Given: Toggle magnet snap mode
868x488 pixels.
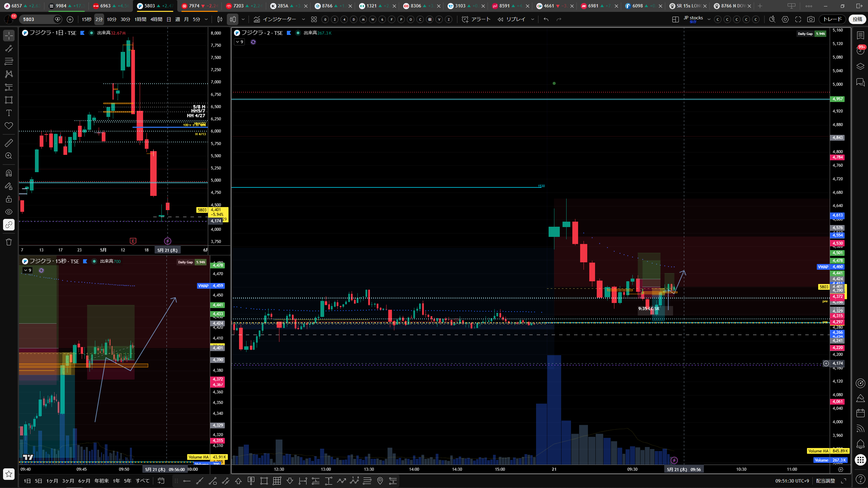Looking at the screenshot, I should coord(9,173).
